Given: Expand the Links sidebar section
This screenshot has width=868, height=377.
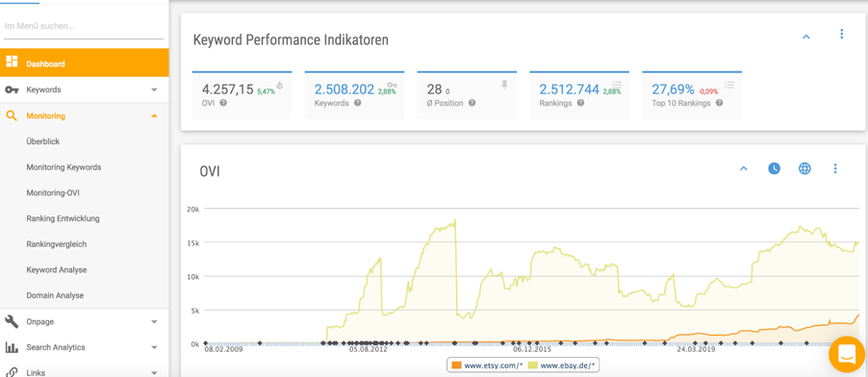Looking at the screenshot, I should pyautogui.click(x=154, y=373).
